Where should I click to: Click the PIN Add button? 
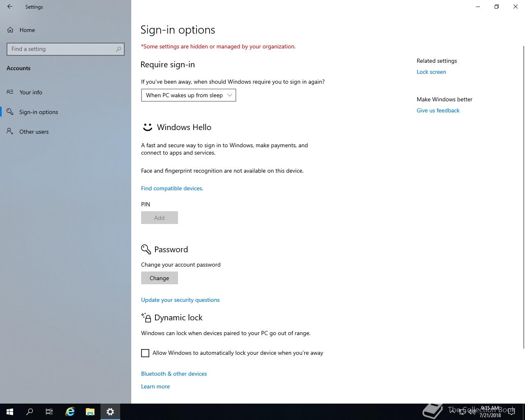[160, 218]
